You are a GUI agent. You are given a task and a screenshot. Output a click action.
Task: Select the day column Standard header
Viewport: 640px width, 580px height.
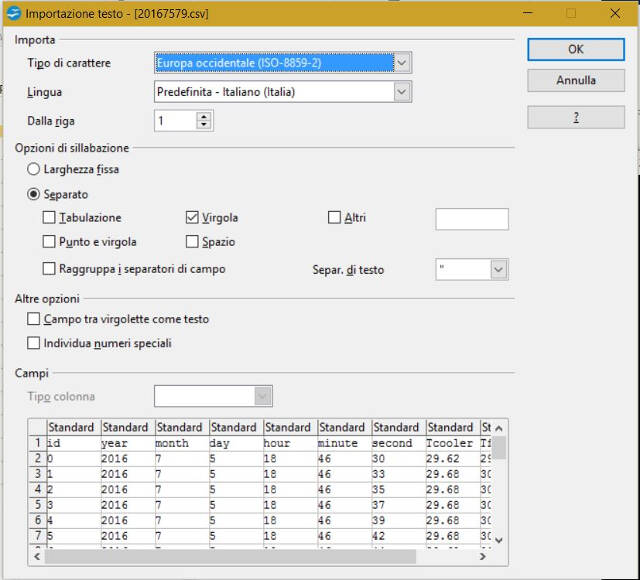(236, 427)
